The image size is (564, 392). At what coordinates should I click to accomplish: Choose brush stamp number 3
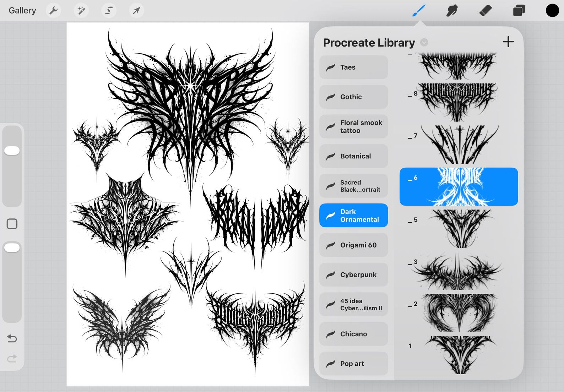point(459,271)
